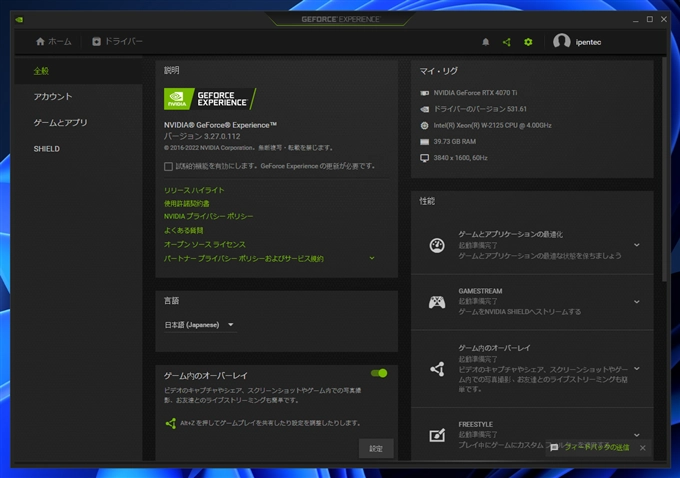The image size is (680, 478).
Task: Go to the ドライバー tab
Action: coord(117,41)
